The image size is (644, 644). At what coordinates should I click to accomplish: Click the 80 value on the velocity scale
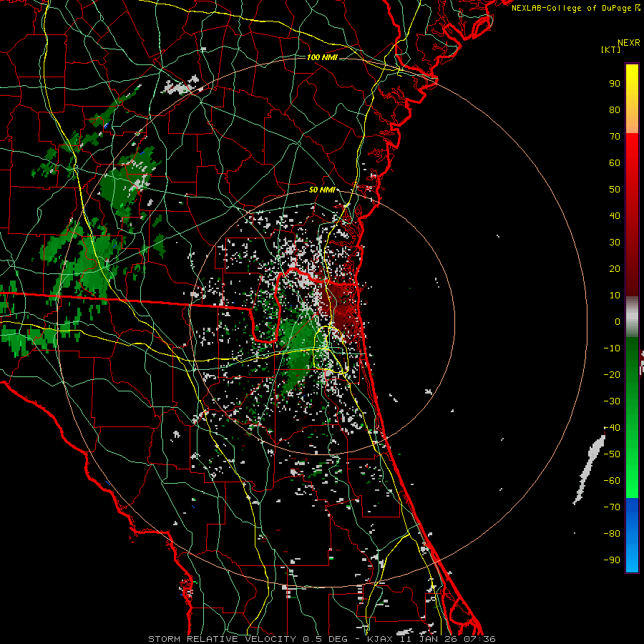(x=615, y=110)
